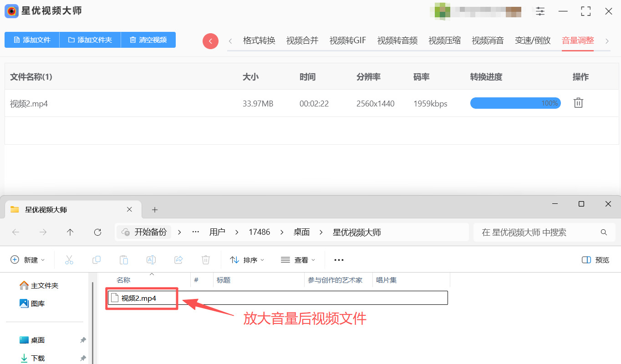Open 图库 in the navigation pane

37,303
